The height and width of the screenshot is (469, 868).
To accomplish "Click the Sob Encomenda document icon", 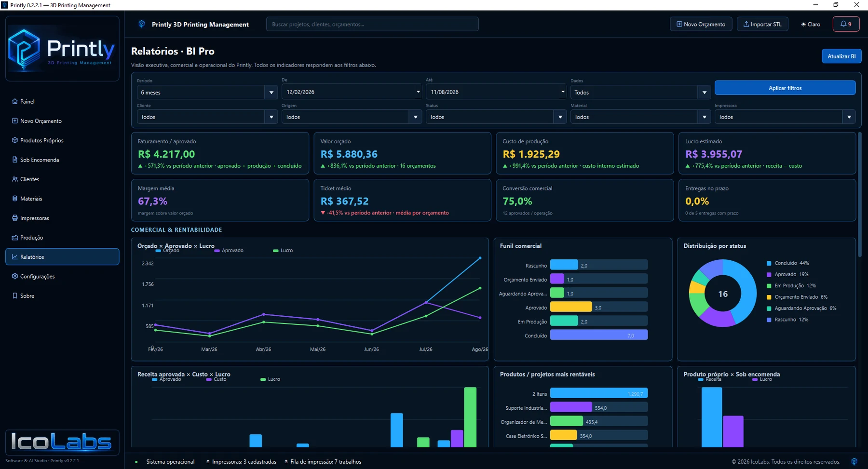I will (x=15, y=160).
